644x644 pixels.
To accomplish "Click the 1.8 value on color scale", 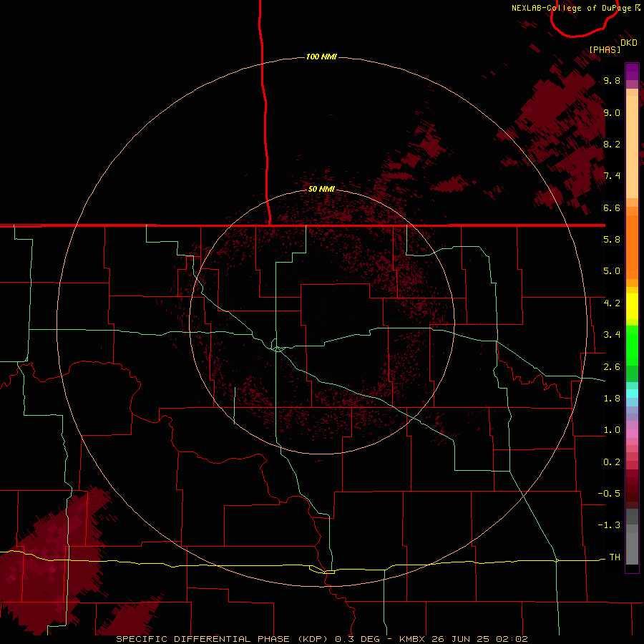I will tap(612, 399).
